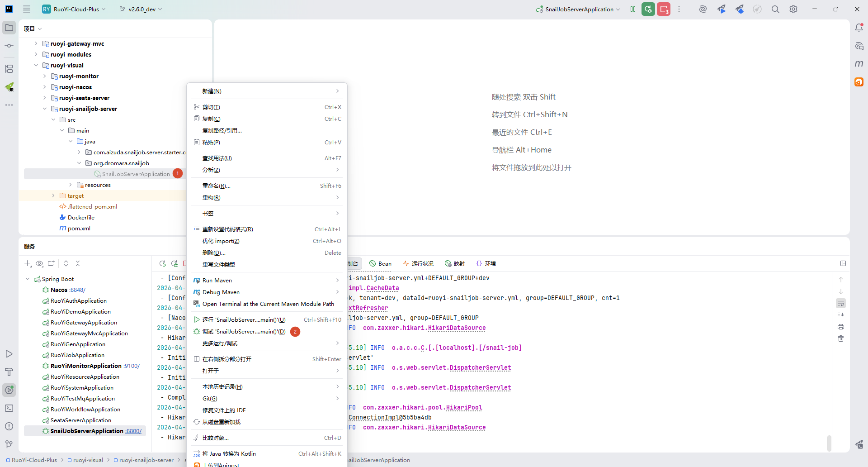The height and width of the screenshot is (467, 868).
Task: Open the SnailJobServerApplication run configuration dropdown
Action: [579, 9]
